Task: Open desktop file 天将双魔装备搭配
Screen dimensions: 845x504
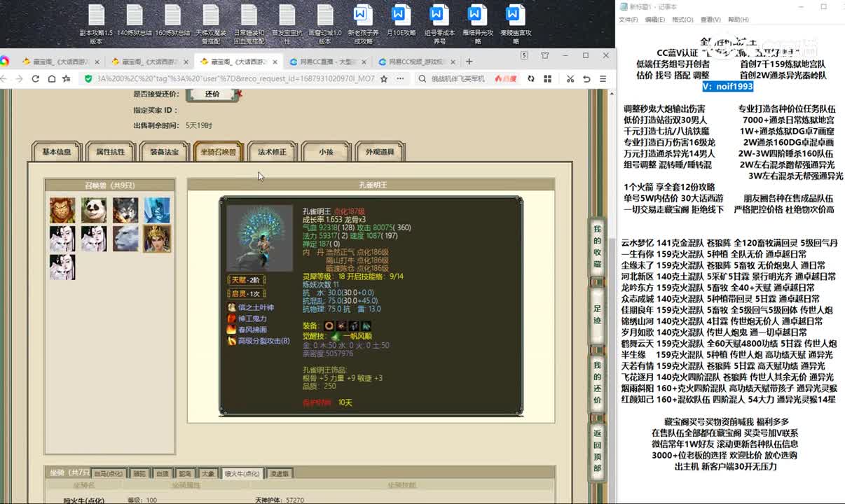Action: [x=210, y=24]
